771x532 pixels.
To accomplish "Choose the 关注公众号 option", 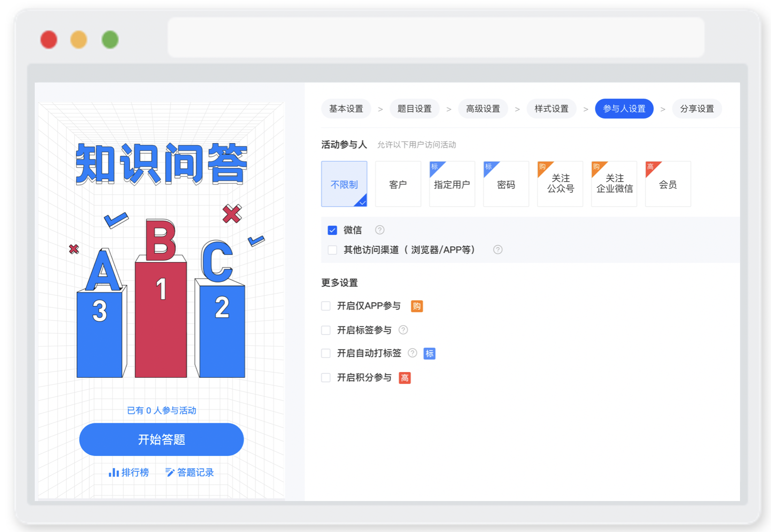I will pos(560,184).
